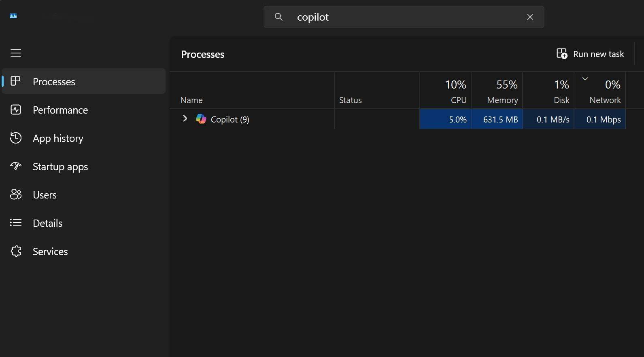The height and width of the screenshot is (357, 644).
Task: Sort processes by Disk column
Action: tap(548, 91)
